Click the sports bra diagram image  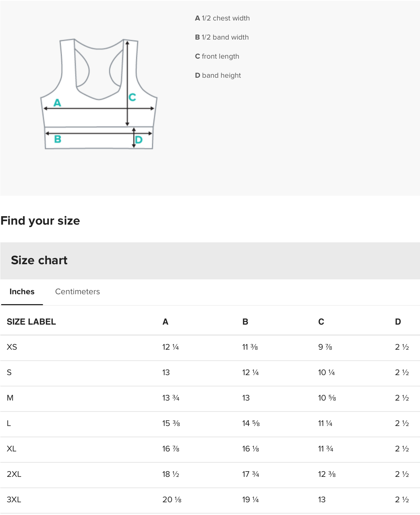99,94
